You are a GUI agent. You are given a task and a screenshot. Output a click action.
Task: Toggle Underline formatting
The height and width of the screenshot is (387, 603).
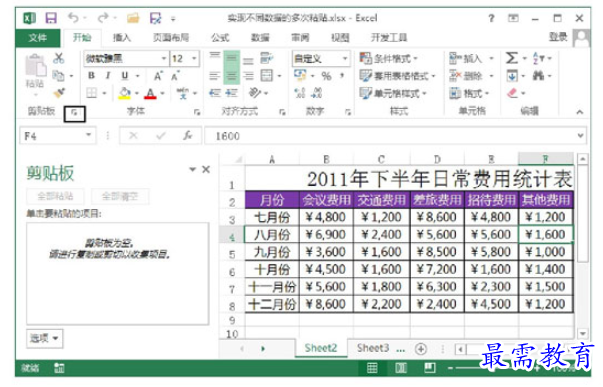pyautogui.click(x=125, y=75)
